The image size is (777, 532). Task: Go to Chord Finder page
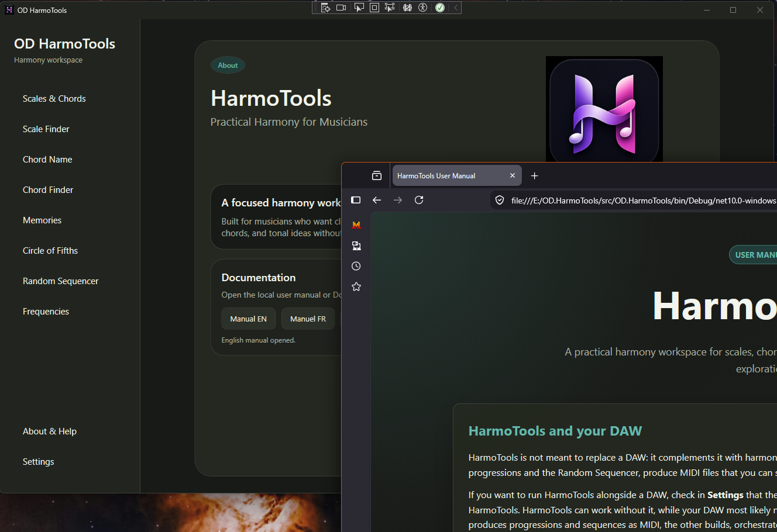48,190
